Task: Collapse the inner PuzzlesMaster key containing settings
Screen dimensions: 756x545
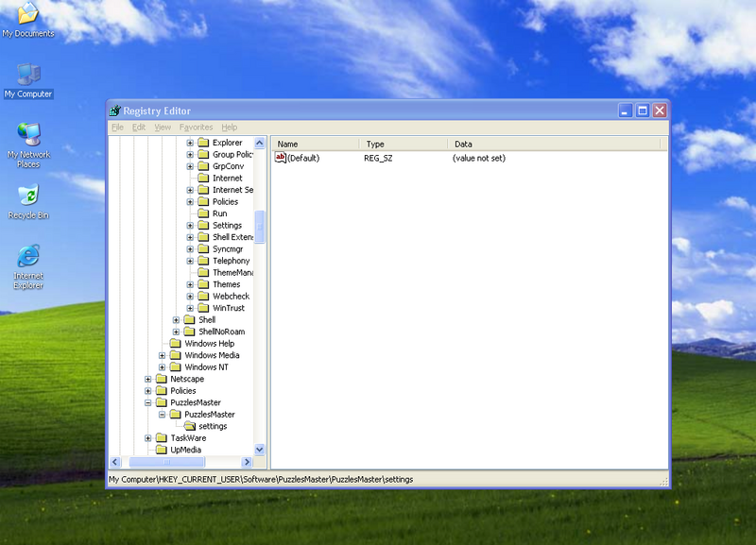Action: pos(162,415)
